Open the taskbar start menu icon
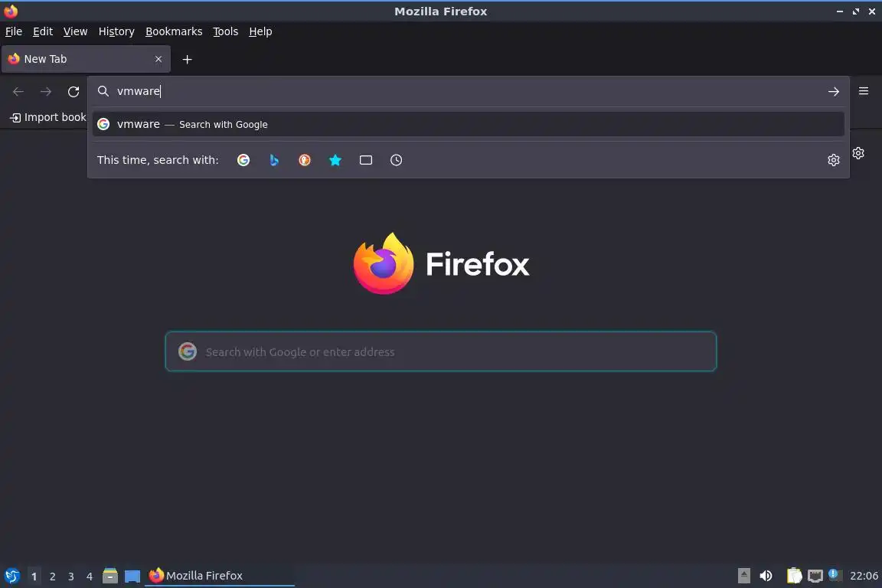 pyautogui.click(x=11, y=576)
